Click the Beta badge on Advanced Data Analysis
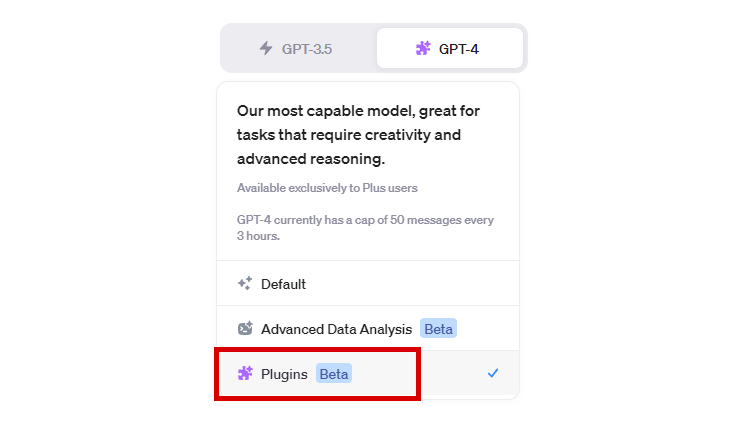The height and width of the screenshot is (425, 732). click(438, 329)
